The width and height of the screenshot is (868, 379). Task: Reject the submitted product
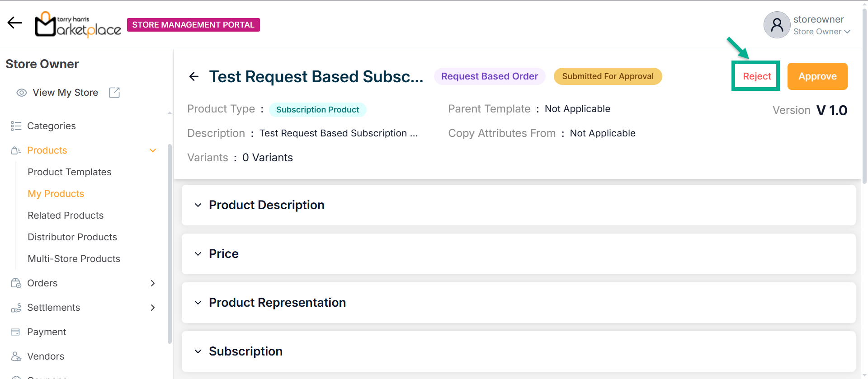click(x=756, y=76)
